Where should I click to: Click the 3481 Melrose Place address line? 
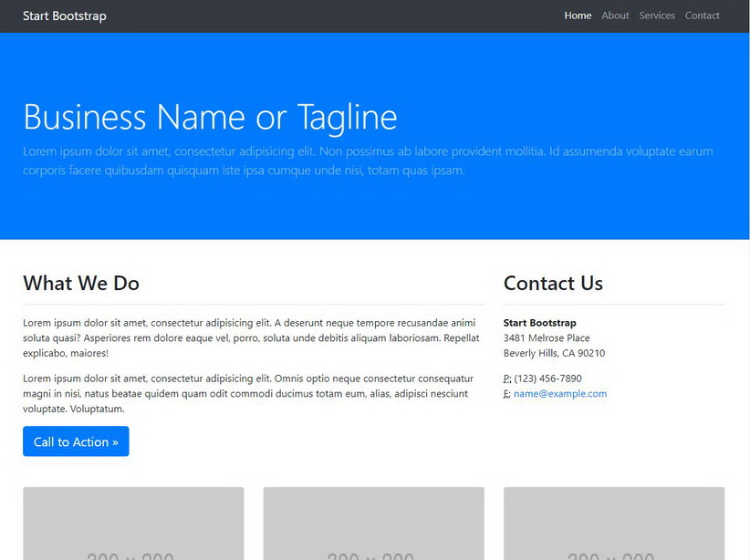(x=547, y=338)
